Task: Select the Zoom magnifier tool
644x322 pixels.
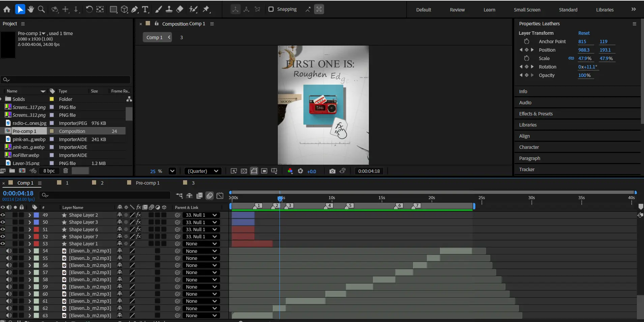Action: [x=41, y=9]
